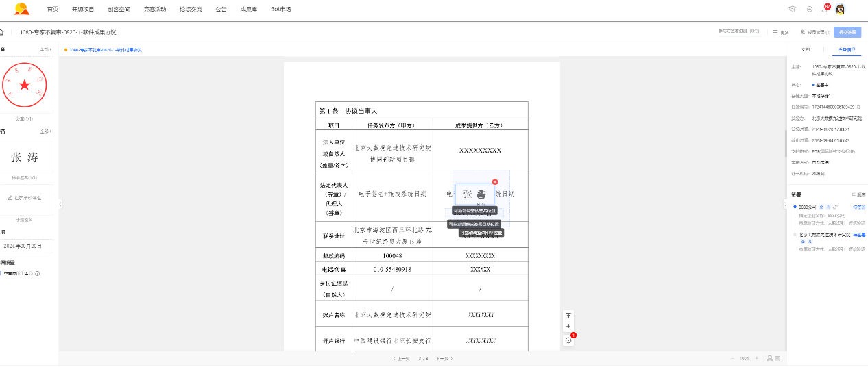Click the locate icon with red badge

[x=568, y=340]
